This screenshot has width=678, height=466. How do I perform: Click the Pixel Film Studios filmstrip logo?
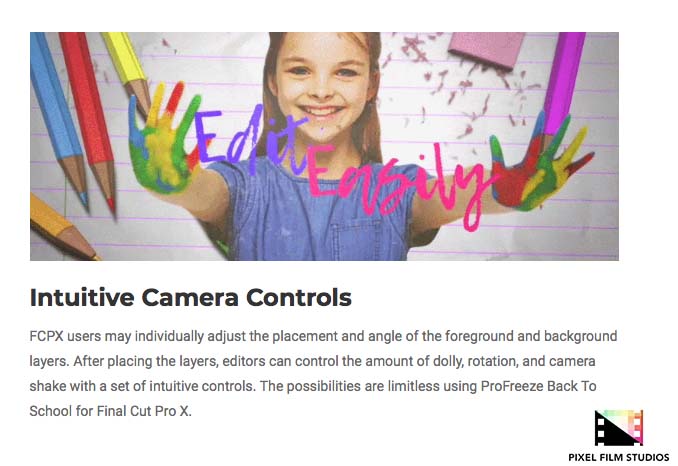(x=619, y=428)
